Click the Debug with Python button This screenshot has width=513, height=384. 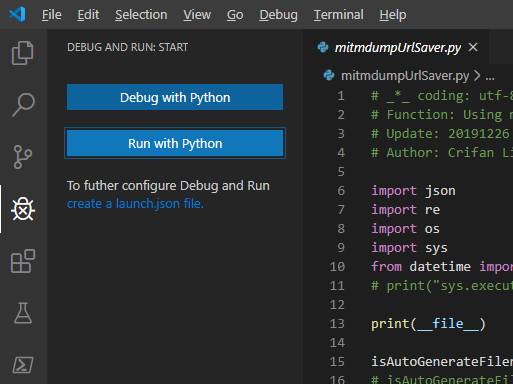[175, 97]
